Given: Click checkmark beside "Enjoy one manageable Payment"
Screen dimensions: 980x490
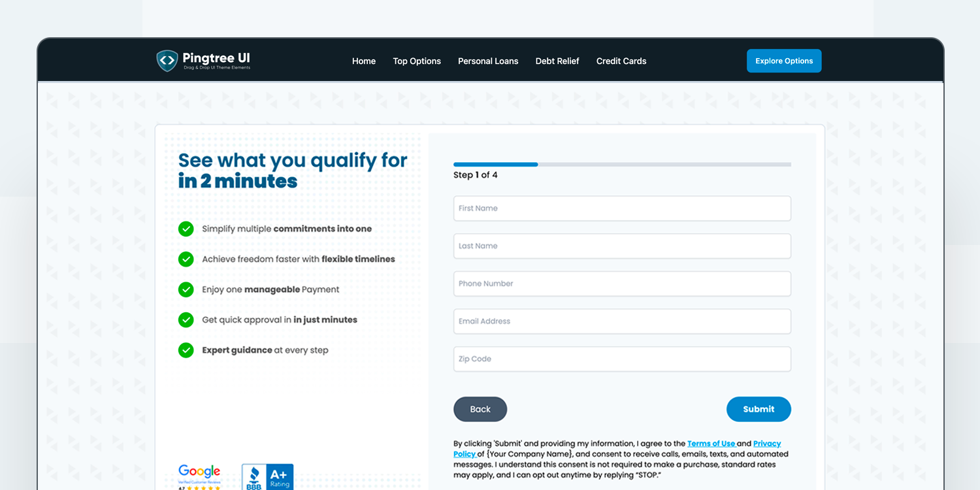Looking at the screenshot, I should point(186,289).
